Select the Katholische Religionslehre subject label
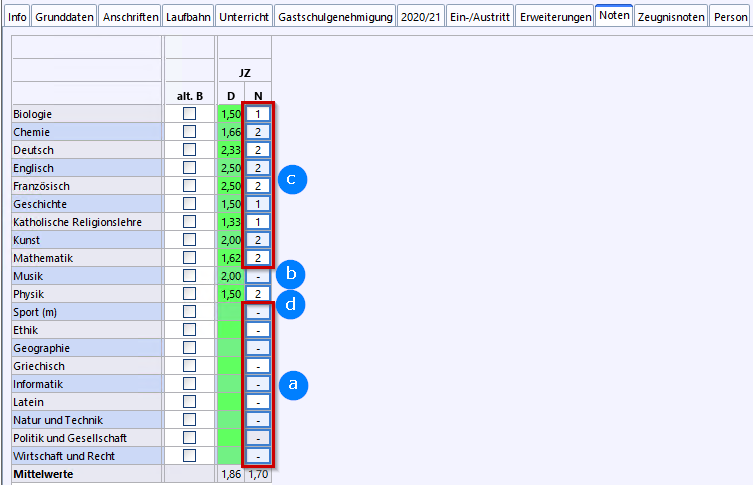 click(x=77, y=222)
